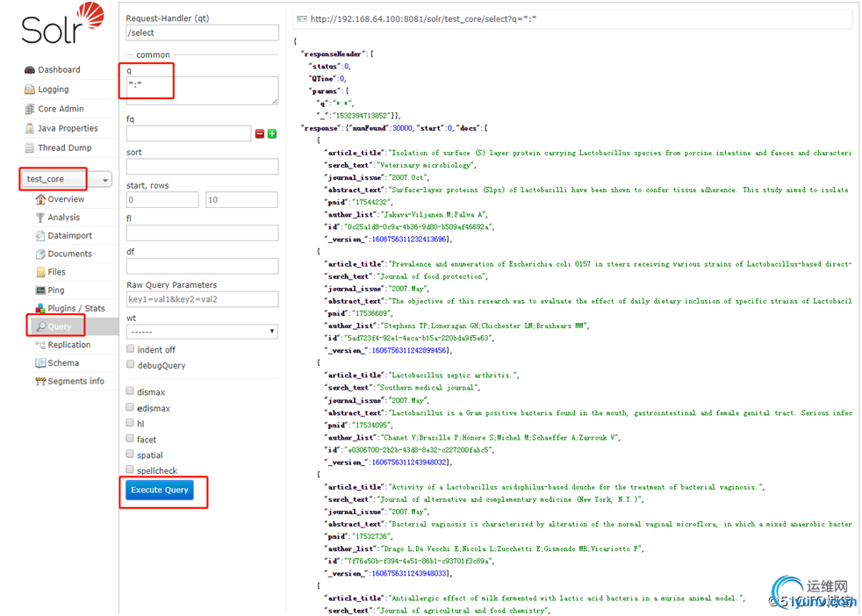Screen dimensions: 862x616
Task: Click author list "Jakava-Viljanen M;Palva A"
Action: (434, 214)
